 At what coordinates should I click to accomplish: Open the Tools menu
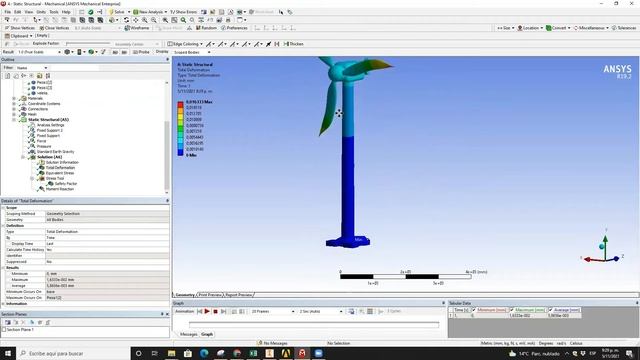pyautogui.click(x=54, y=12)
